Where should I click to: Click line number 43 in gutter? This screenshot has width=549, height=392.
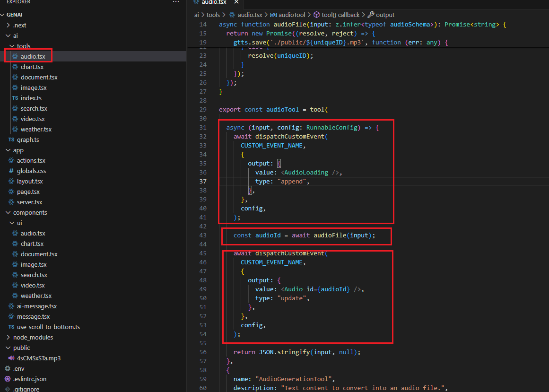click(203, 235)
